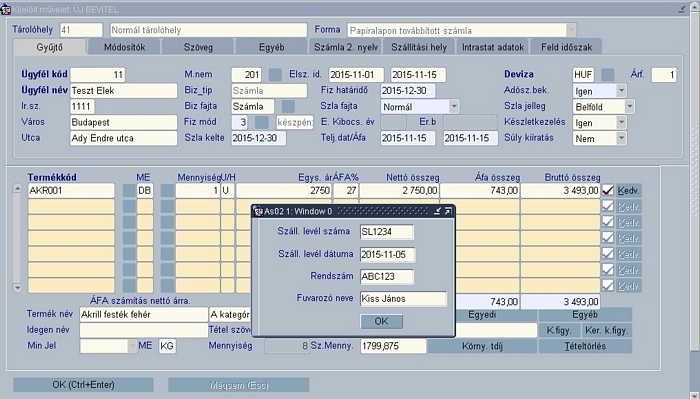
Task: Click lookup button beside Biz fajta field
Action: point(288,106)
